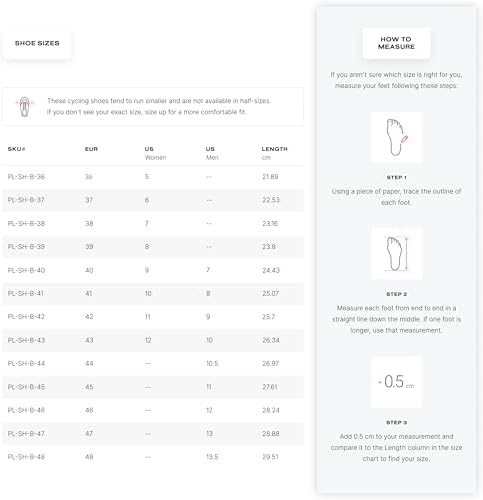Viewport: 483px width, 500px height.
Task: Click the shoe sole icon in notice
Action: (24, 107)
